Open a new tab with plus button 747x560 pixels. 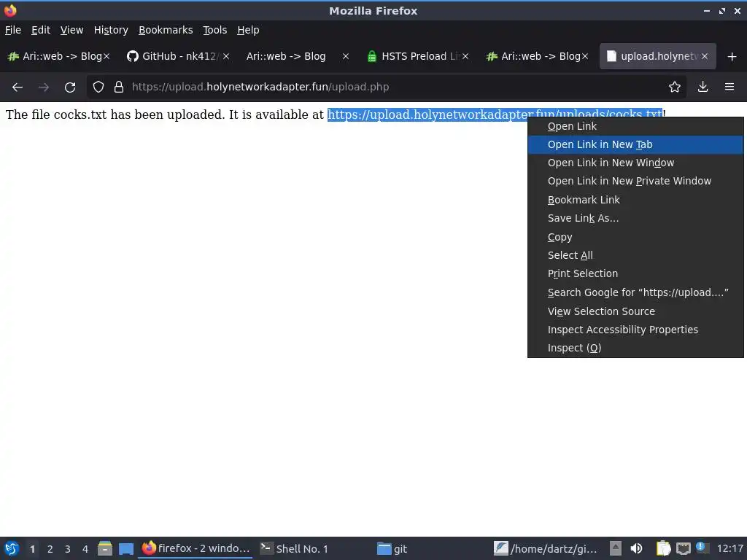(732, 57)
